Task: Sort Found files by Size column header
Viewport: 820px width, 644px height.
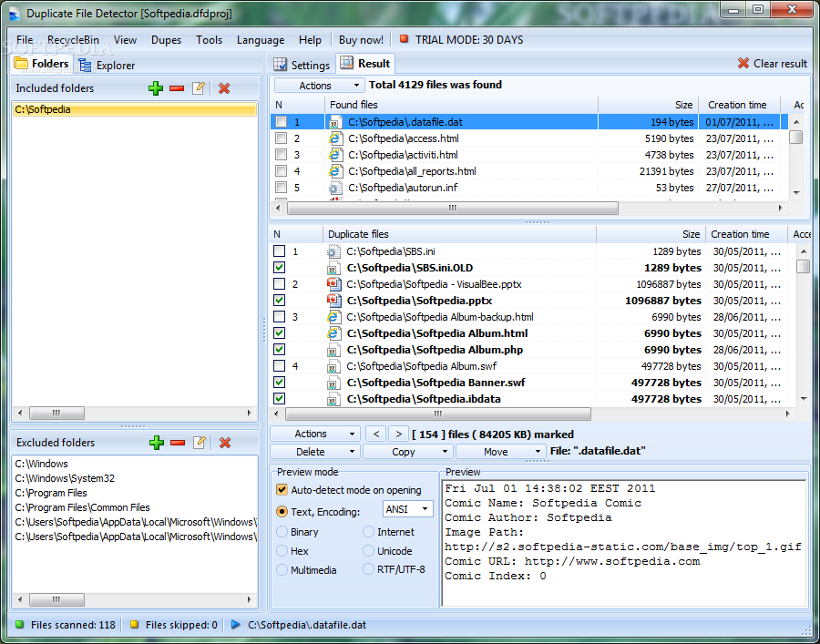Action: 648,105
